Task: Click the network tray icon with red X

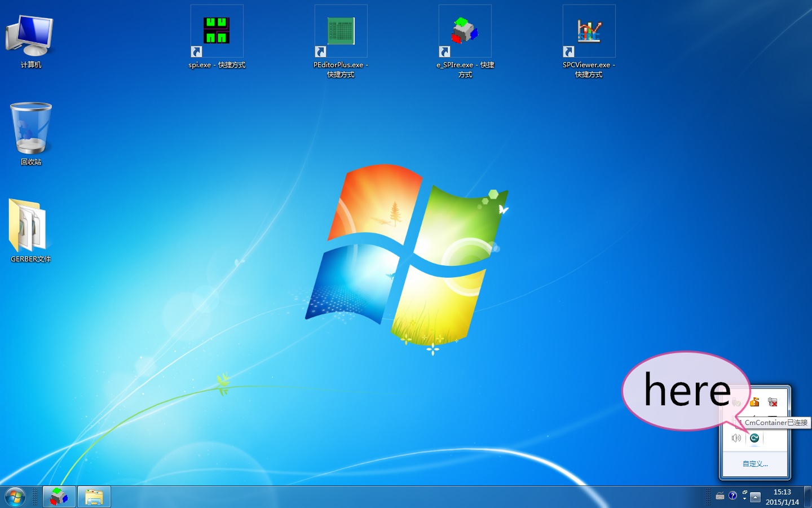Action: click(773, 402)
